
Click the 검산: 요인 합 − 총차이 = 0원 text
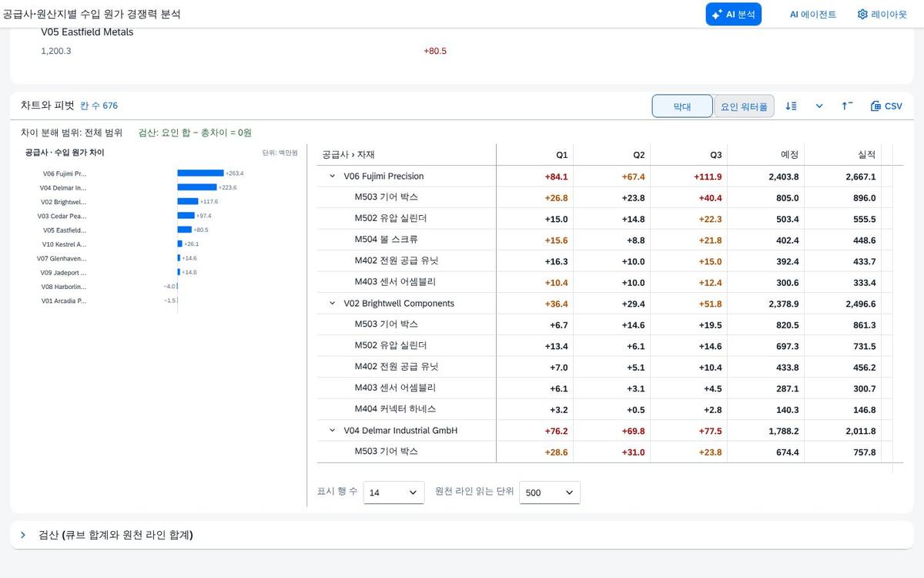point(195,133)
